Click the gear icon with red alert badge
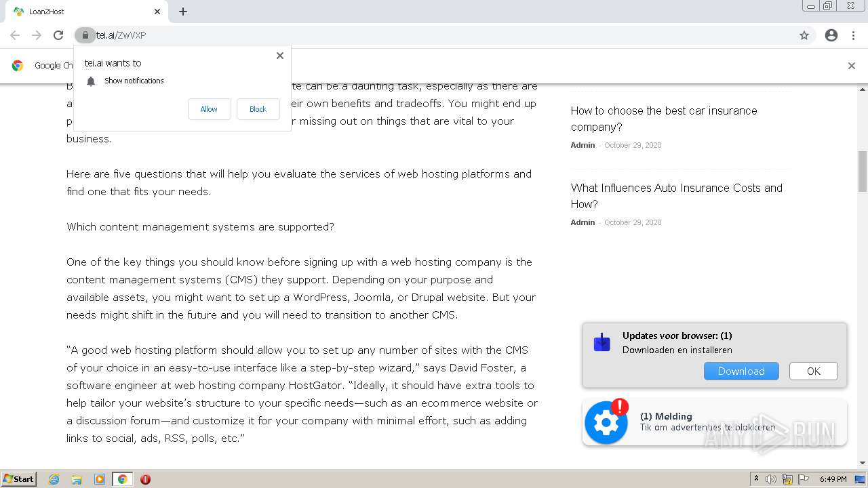Image resolution: width=868 pixels, height=488 pixels. coord(606,422)
